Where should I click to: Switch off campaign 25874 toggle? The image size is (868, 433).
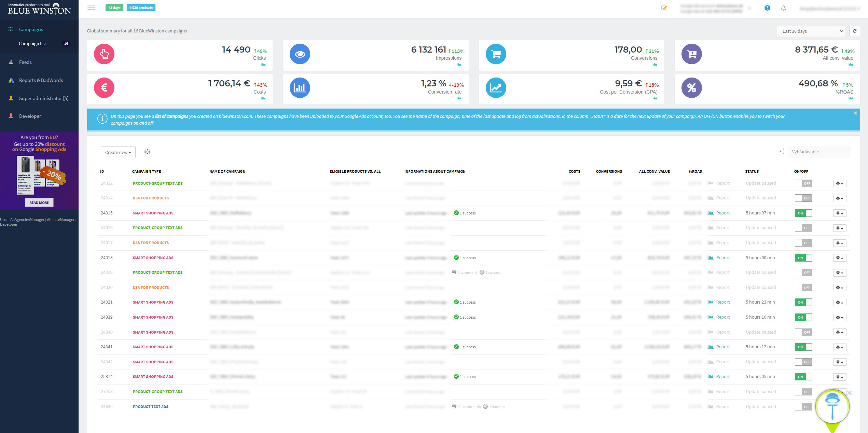[x=803, y=377]
